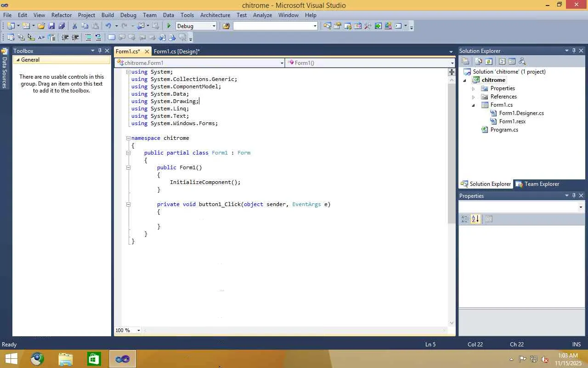The width and height of the screenshot is (588, 368).
Task: Pin the Toolbox panel with auto-hide pushpin
Action: pyautogui.click(x=100, y=51)
